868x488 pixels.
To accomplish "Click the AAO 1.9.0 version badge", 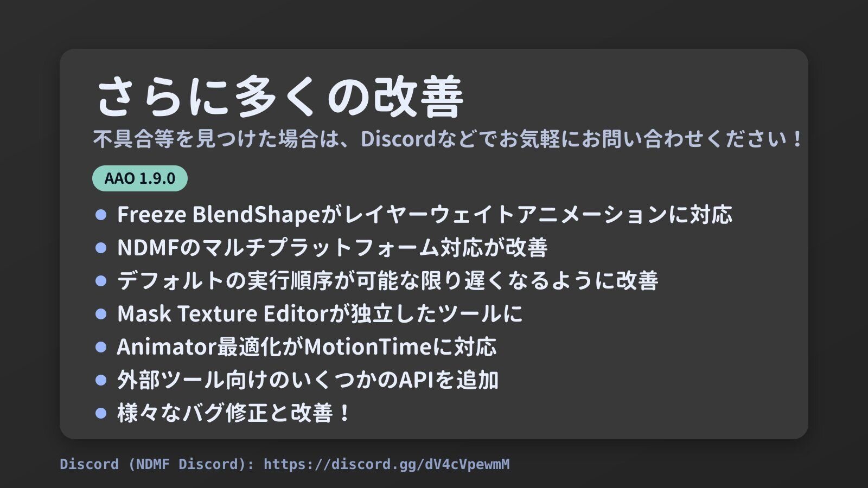I will pyautogui.click(x=140, y=178).
